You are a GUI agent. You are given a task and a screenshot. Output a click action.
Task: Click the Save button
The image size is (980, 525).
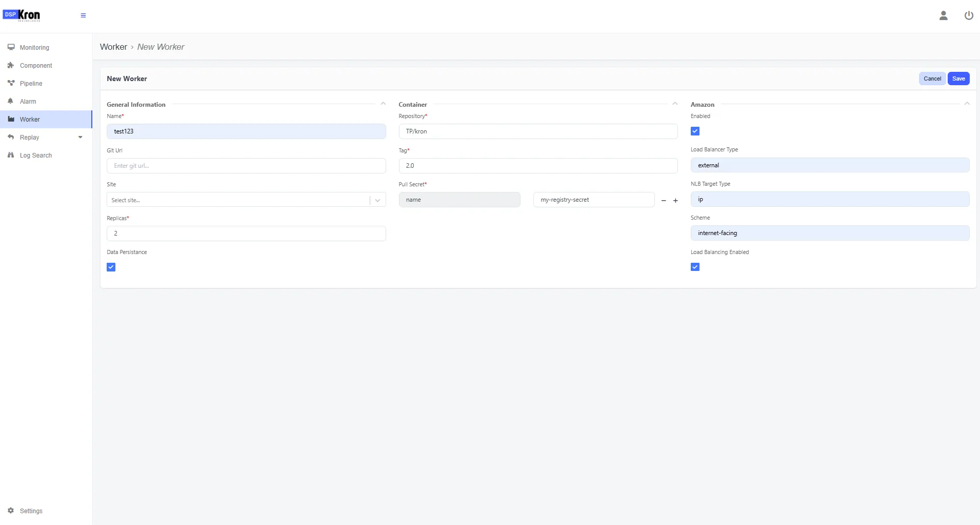pos(958,79)
